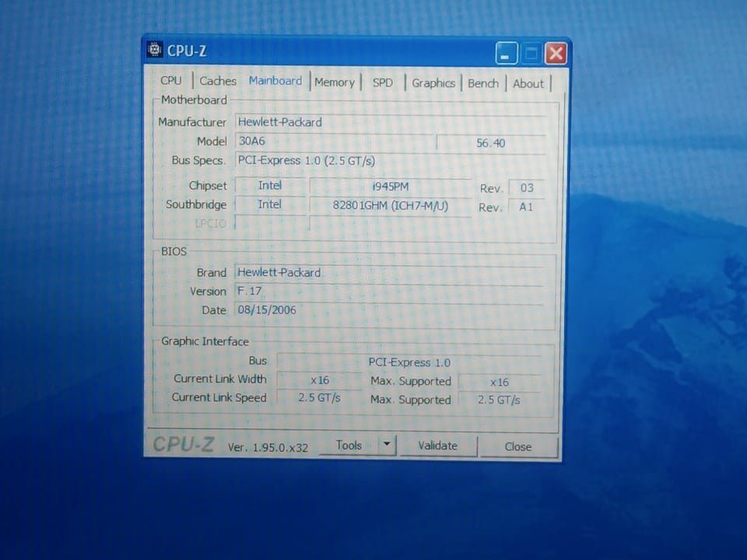The image size is (747, 560).
Task: Click the Validate button
Action: pos(437,446)
